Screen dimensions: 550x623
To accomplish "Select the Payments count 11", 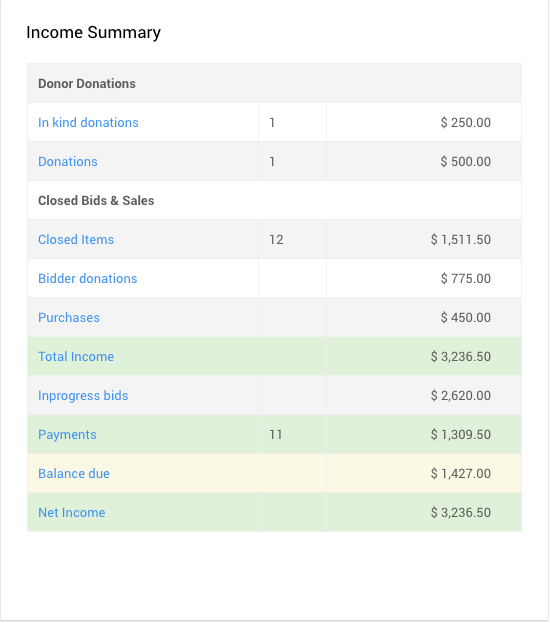I will [x=275, y=435].
